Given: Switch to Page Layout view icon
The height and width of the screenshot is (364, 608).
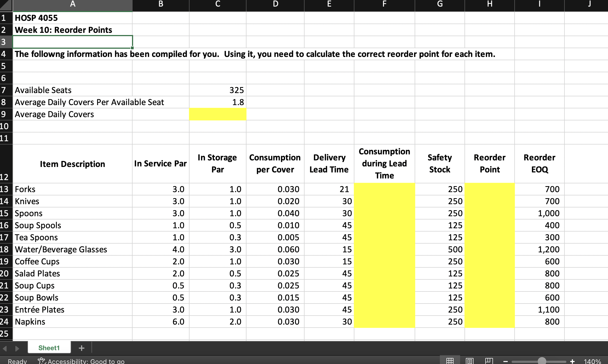Looking at the screenshot, I should [469, 361].
